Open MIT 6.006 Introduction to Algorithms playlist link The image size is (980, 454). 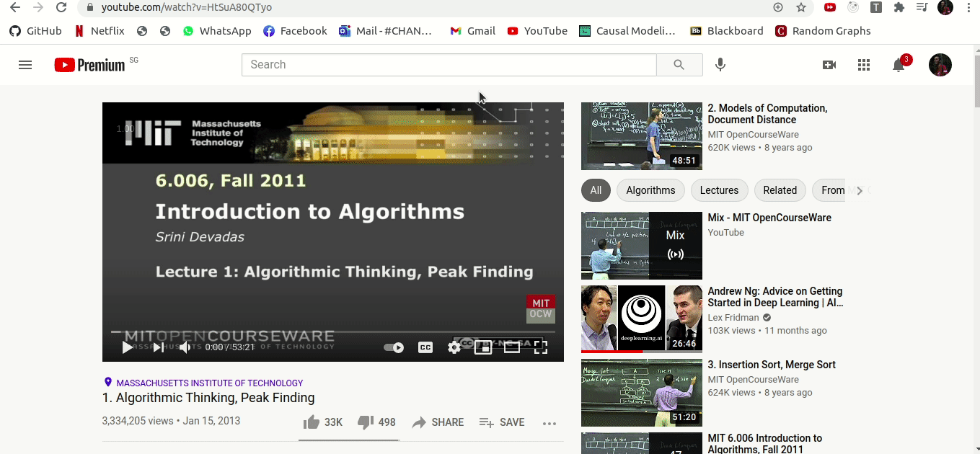point(765,443)
